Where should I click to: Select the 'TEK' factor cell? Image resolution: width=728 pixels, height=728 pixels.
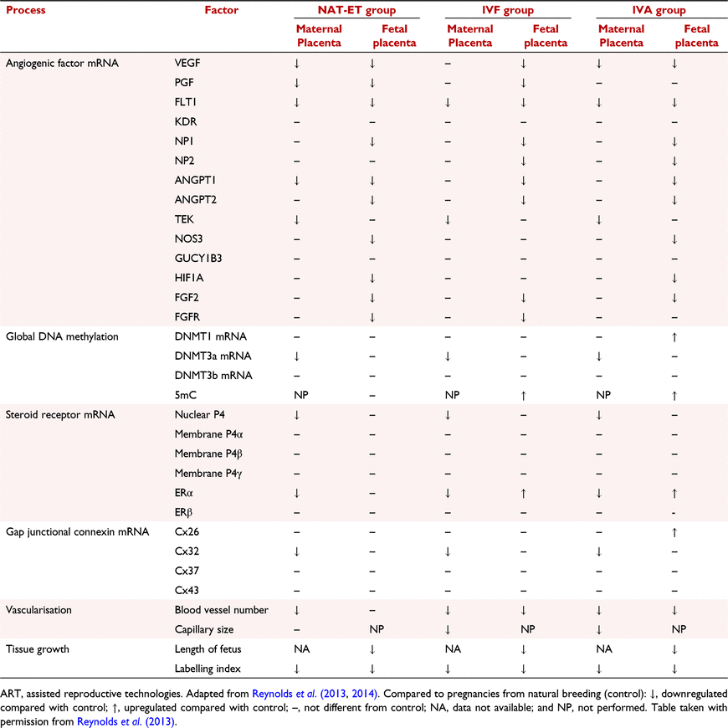pyautogui.click(x=184, y=219)
